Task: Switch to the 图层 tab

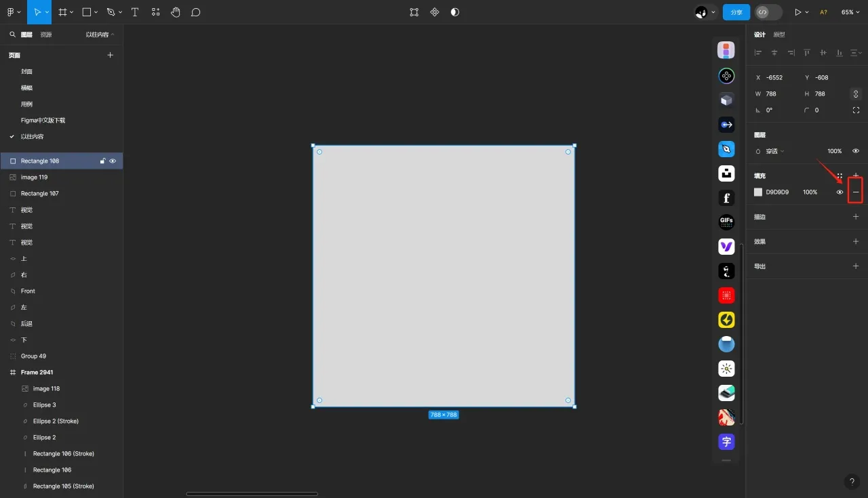Action: tap(26, 35)
